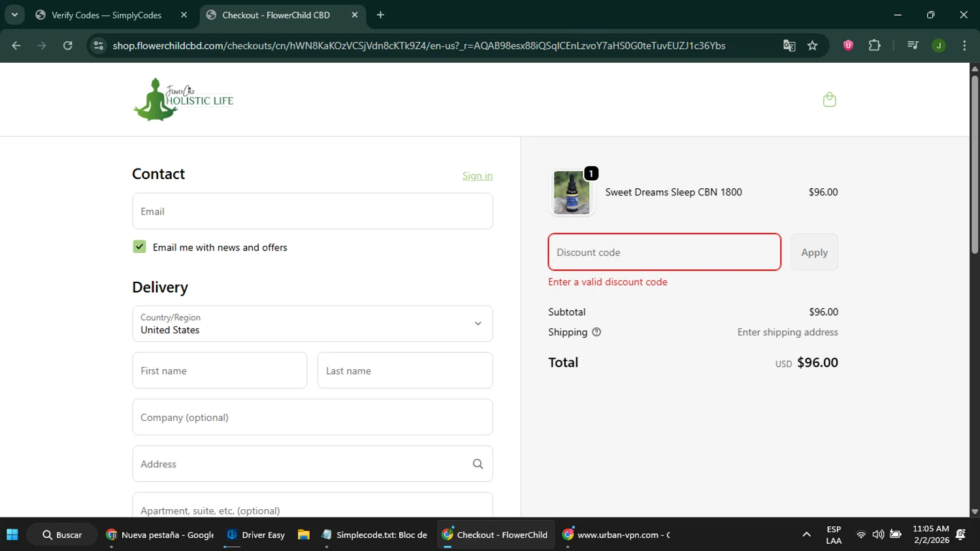Open the media controls icon
980x551 pixels.
[913, 46]
